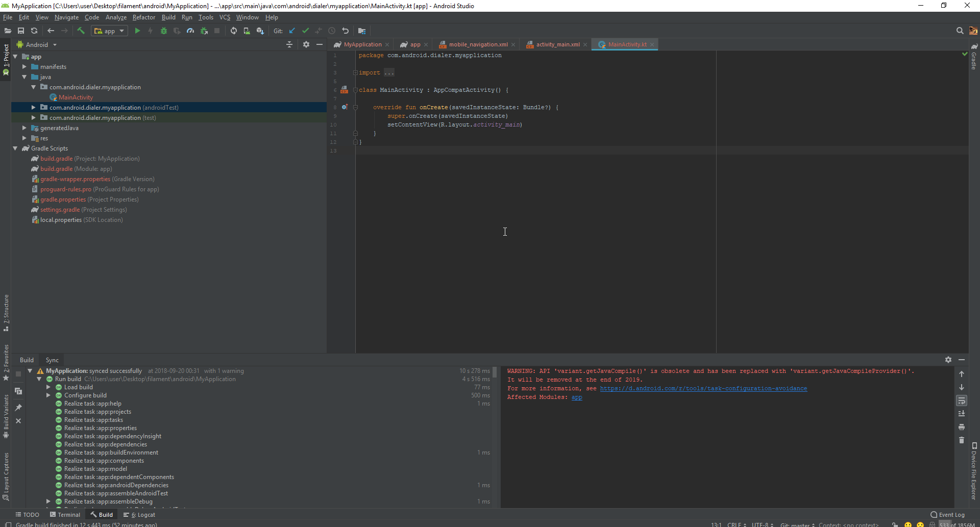980x527 pixels.
Task: Run the app with the green play button
Action: point(137,31)
